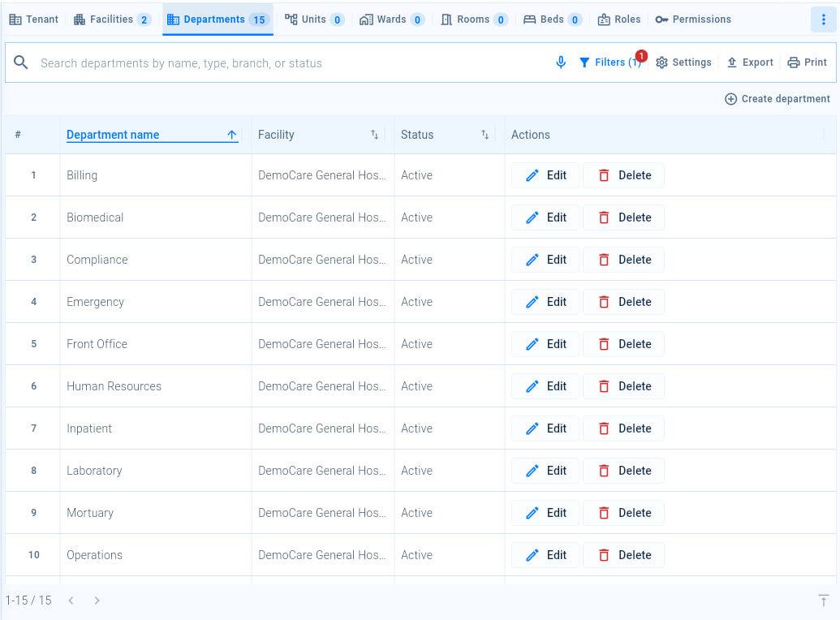Image resolution: width=840 pixels, height=620 pixels.
Task: Sort by Department name column
Action: tap(113, 135)
